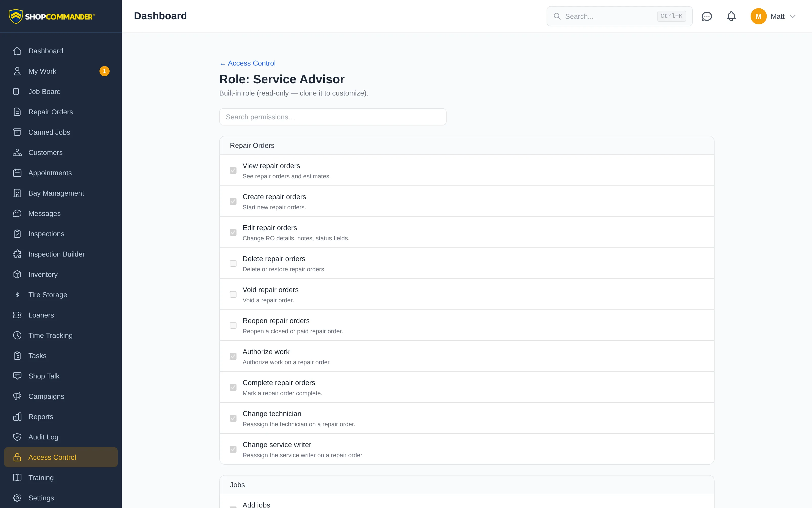Click the Time Tracking clock icon
This screenshot has width=812, height=508.
17,336
